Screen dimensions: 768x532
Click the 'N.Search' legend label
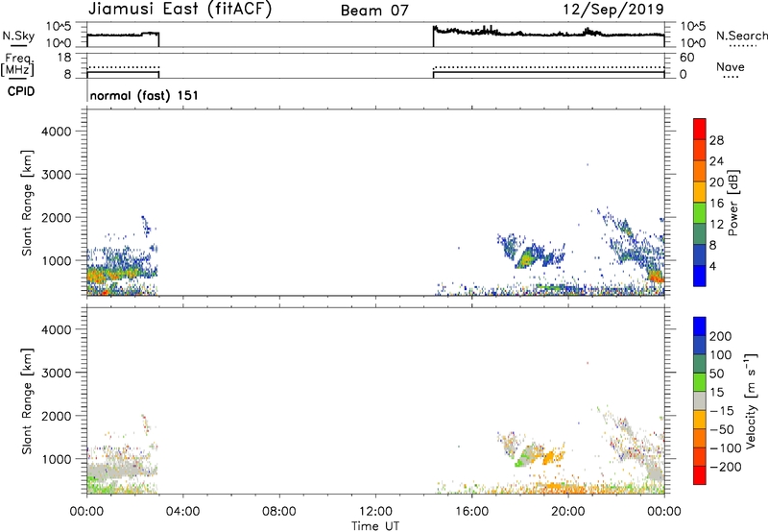point(742,36)
